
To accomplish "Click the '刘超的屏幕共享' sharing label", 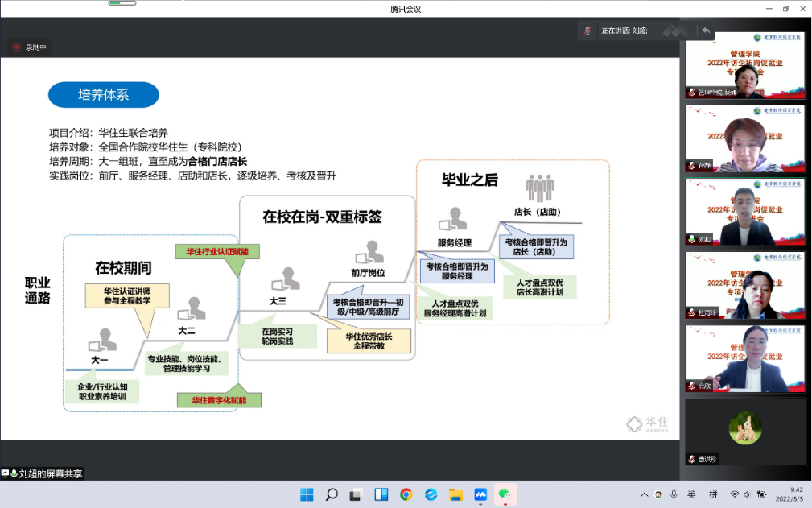I will click(x=42, y=473).
